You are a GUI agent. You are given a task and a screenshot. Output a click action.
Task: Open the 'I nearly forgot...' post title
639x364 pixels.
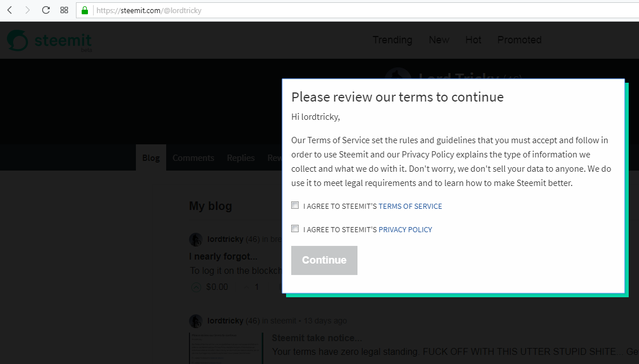223,257
